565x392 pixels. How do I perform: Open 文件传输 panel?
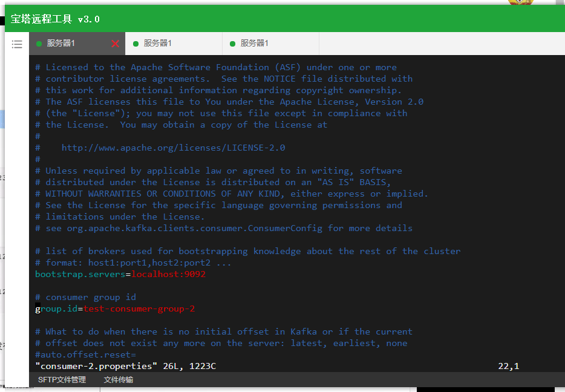[119, 380]
